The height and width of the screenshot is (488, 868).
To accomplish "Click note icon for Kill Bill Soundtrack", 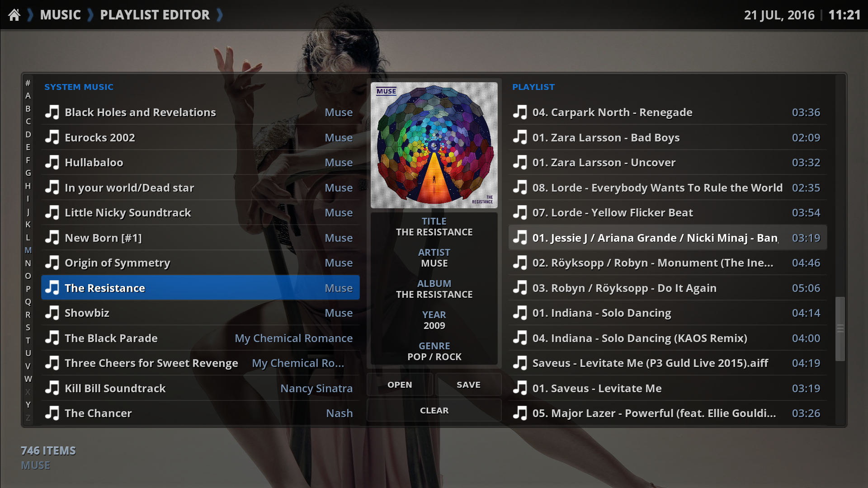I will coord(52,388).
